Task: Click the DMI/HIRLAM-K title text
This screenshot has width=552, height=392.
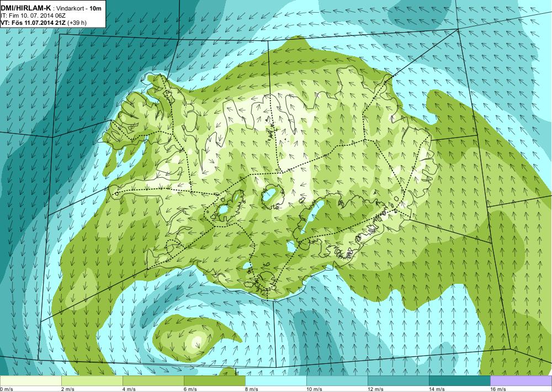Action: pos(26,8)
